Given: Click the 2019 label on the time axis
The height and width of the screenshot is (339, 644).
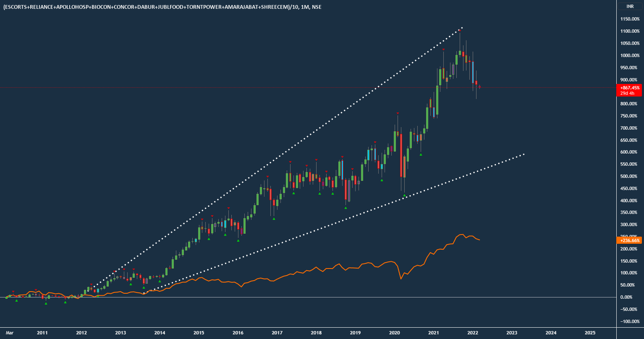Looking at the screenshot, I should pos(355,333).
